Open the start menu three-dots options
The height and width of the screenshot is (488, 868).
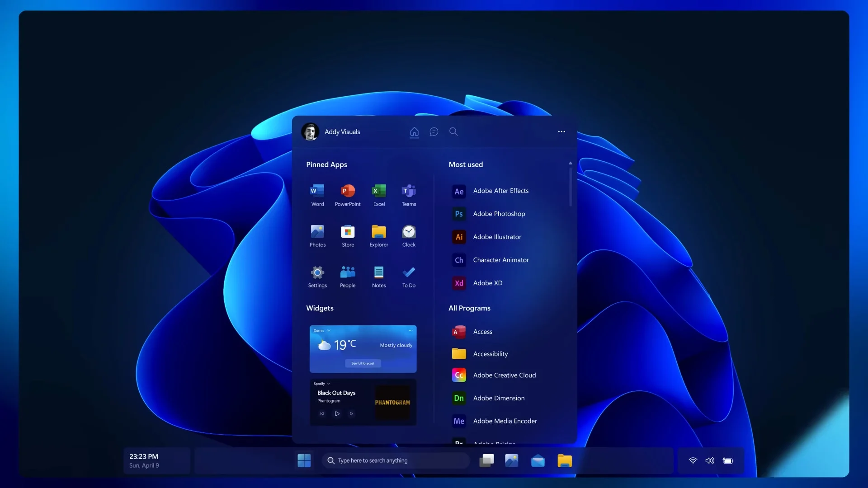[561, 131]
